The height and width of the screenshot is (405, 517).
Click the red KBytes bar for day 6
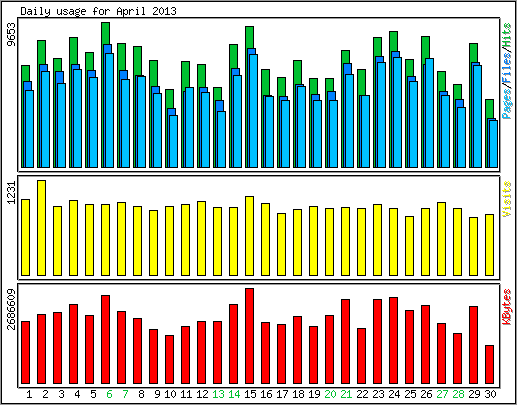(x=105, y=340)
